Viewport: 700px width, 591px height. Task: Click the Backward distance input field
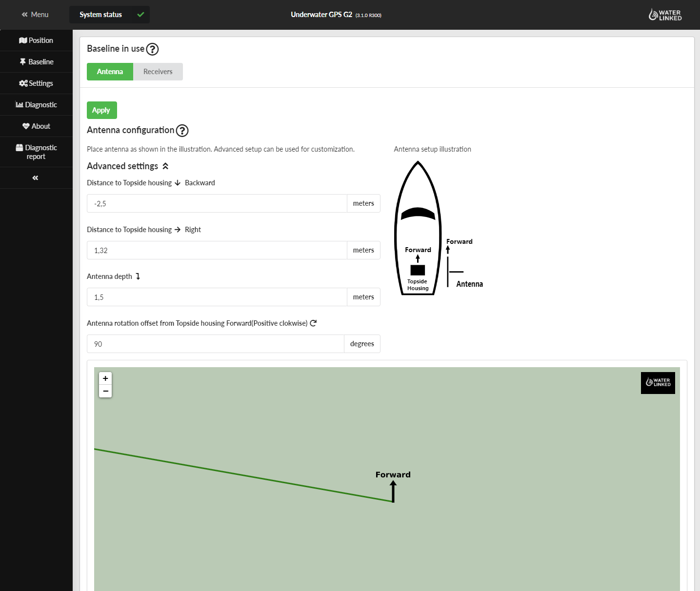tap(217, 203)
